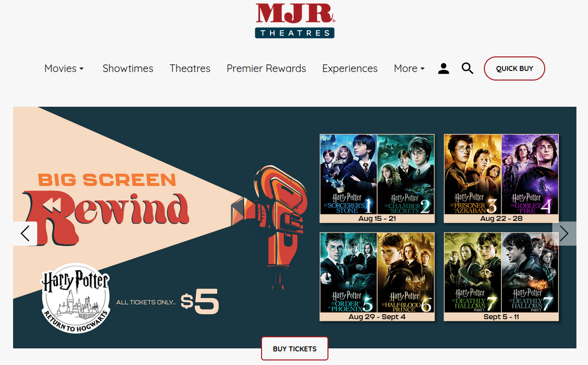Open search with magnifier icon

point(467,68)
